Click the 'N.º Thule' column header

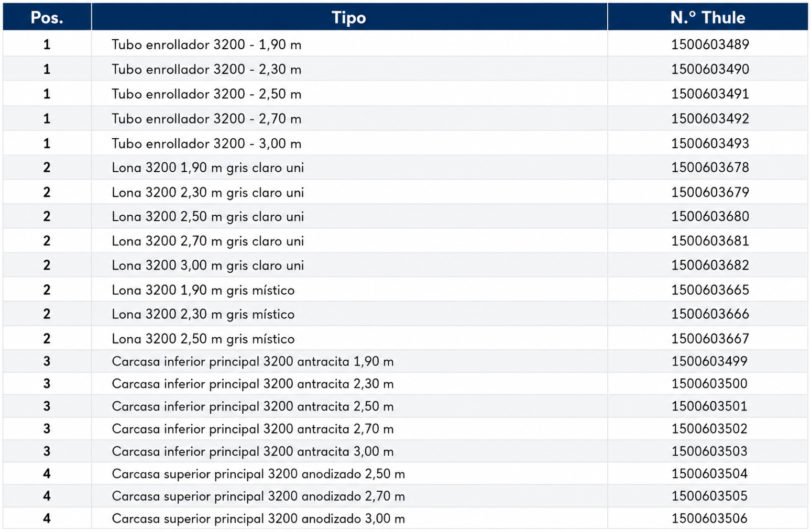point(708,17)
